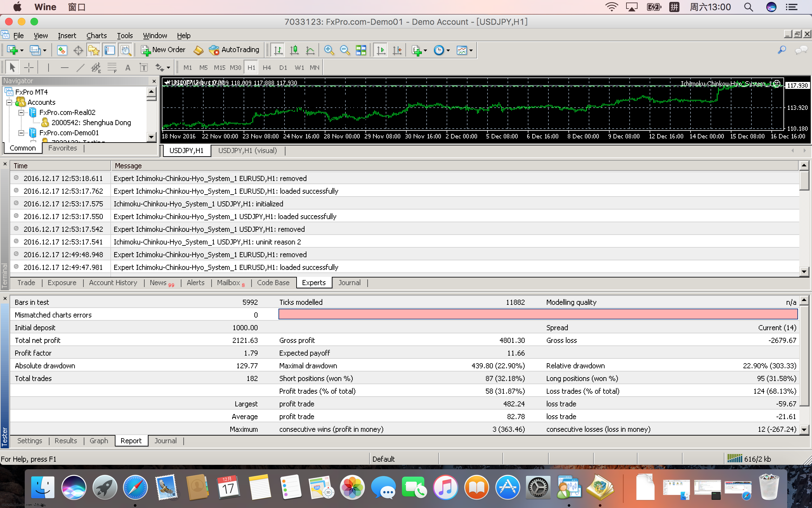Open the Charts menu
Viewport: 812px width, 508px height.
pyautogui.click(x=97, y=36)
